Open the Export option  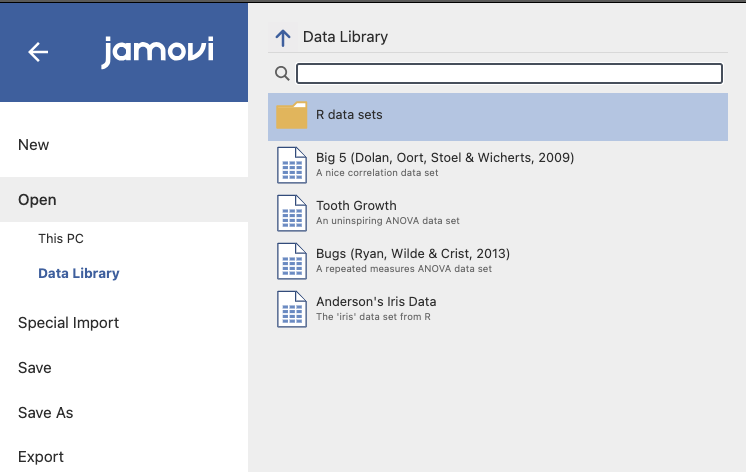click(41, 457)
